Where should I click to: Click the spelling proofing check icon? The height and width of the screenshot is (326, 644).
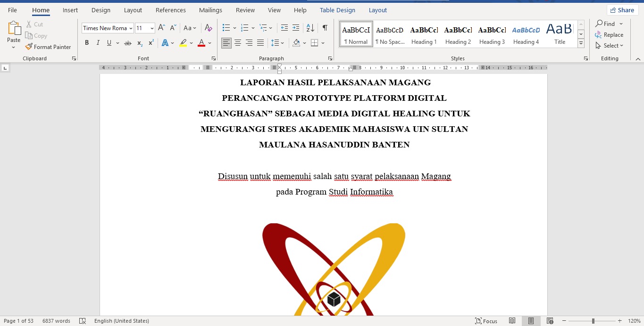coord(83,321)
